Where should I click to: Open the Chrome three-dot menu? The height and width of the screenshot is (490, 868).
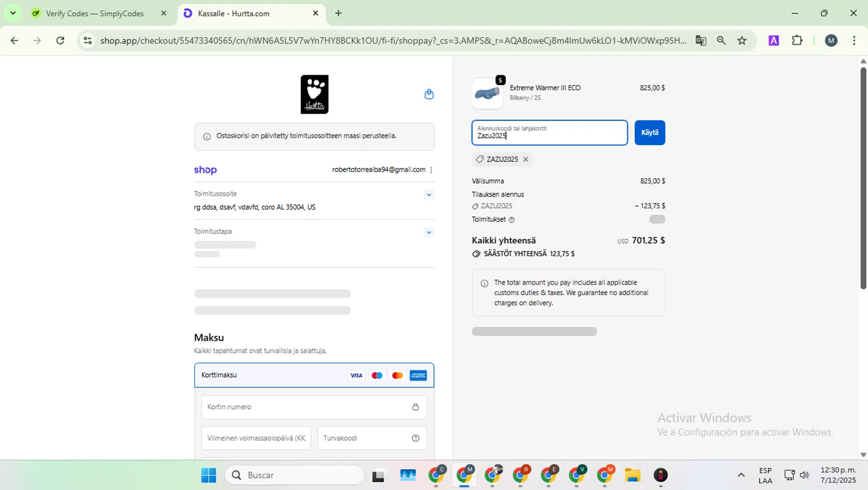[854, 40]
